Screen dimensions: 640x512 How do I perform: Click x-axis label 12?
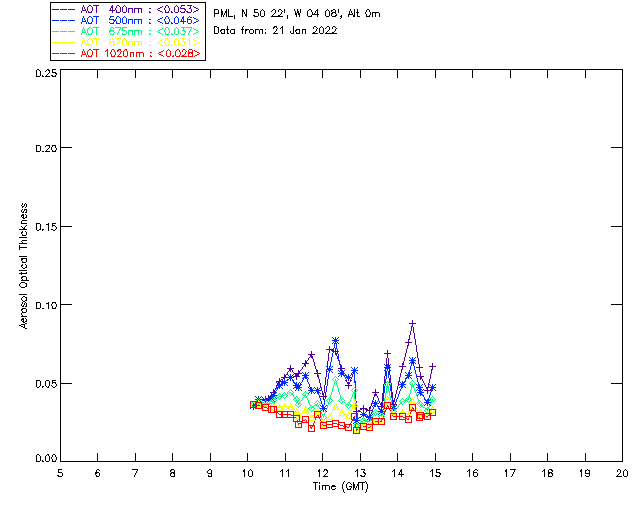323,473
